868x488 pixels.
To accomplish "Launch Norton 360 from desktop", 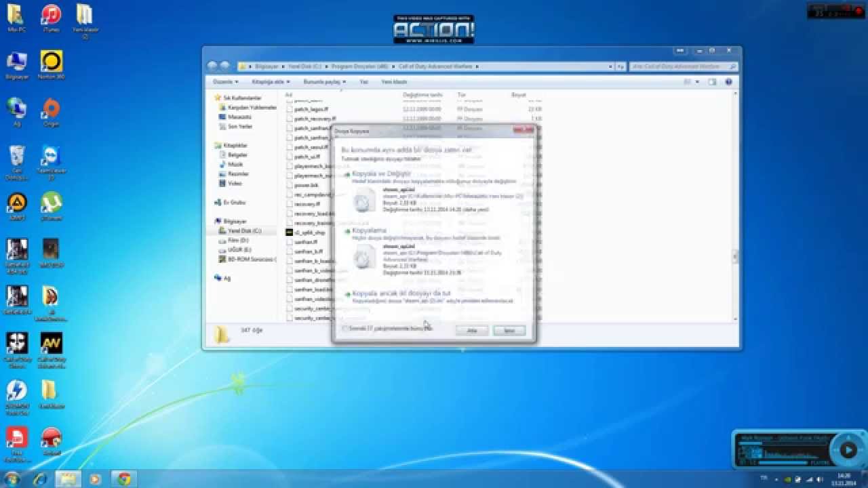I will [51, 66].
